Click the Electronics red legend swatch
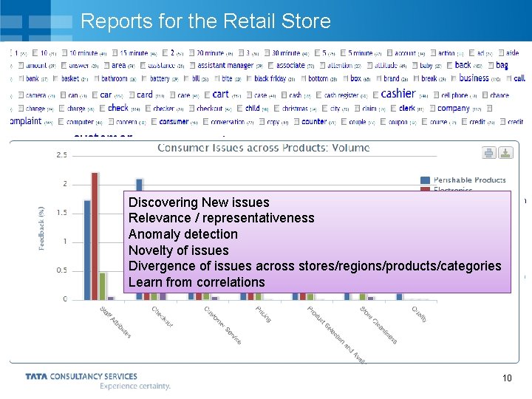The width and height of the screenshot is (532, 399). pyautogui.click(x=425, y=188)
